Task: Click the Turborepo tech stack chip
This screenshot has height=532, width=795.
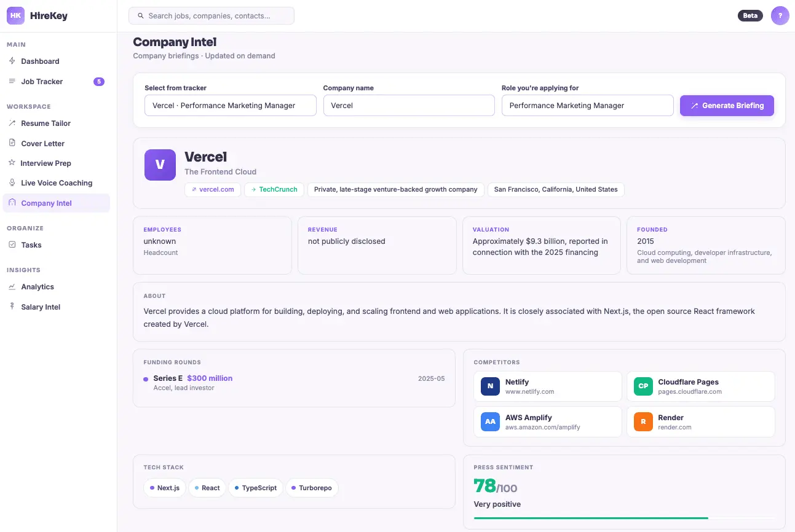Action: (312, 488)
